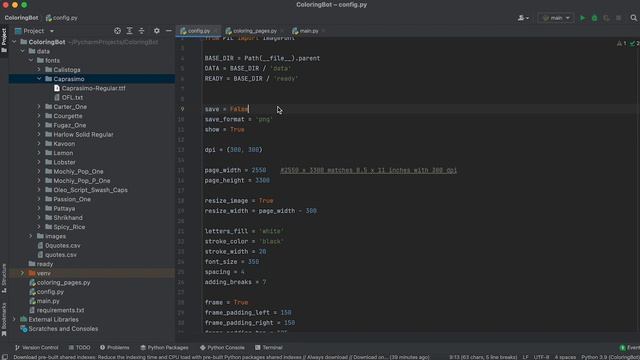The height and width of the screenshot is (360, 640).
Task: Click UTF-8 encoding in status bar
Action: coord(541,357)
